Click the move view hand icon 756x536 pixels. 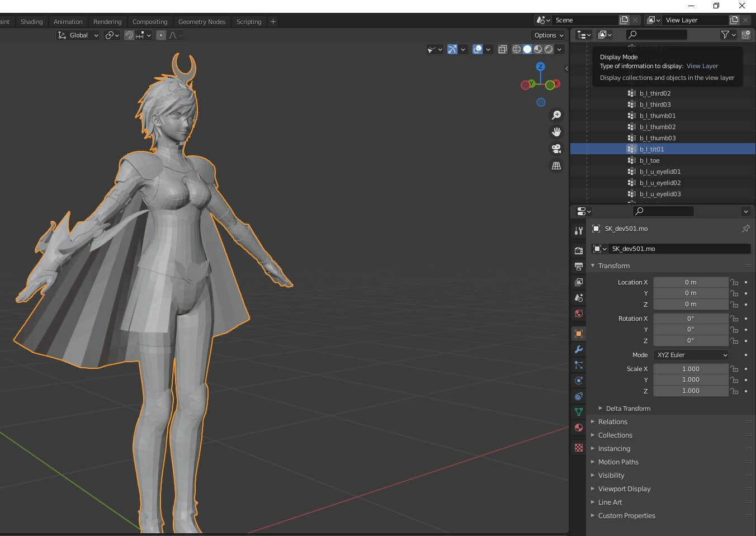(556, 132)
